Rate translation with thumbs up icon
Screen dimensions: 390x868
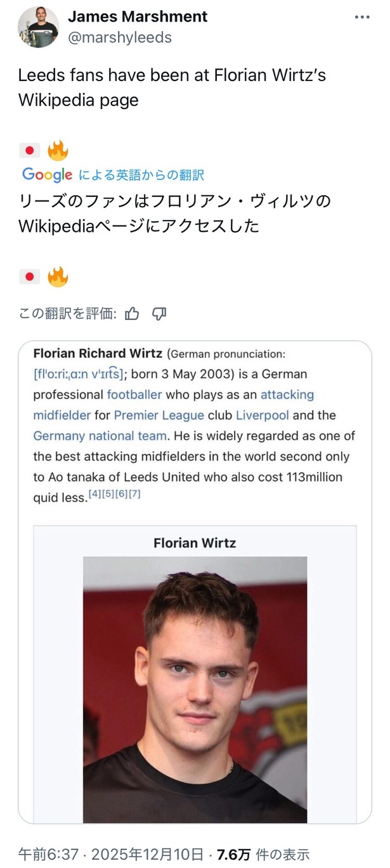tap(132, 313)
